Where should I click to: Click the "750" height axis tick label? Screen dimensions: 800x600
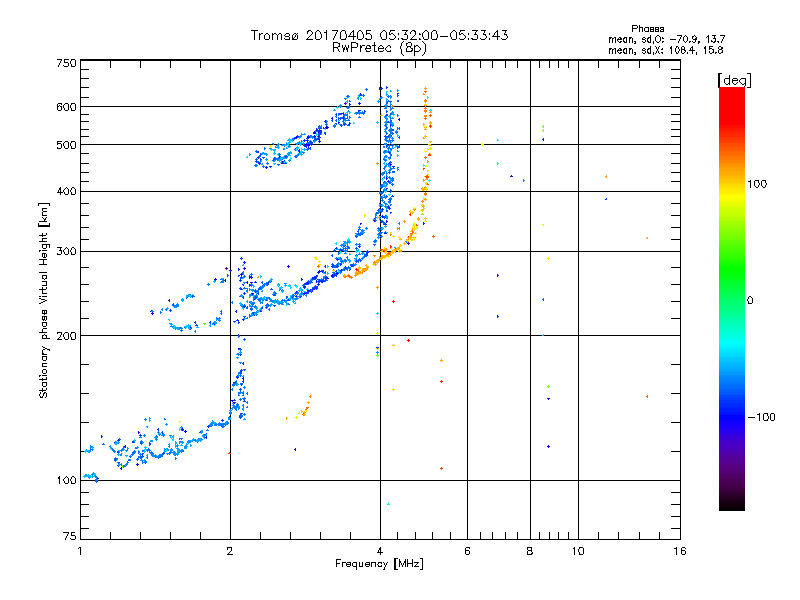tap(66, 63)
